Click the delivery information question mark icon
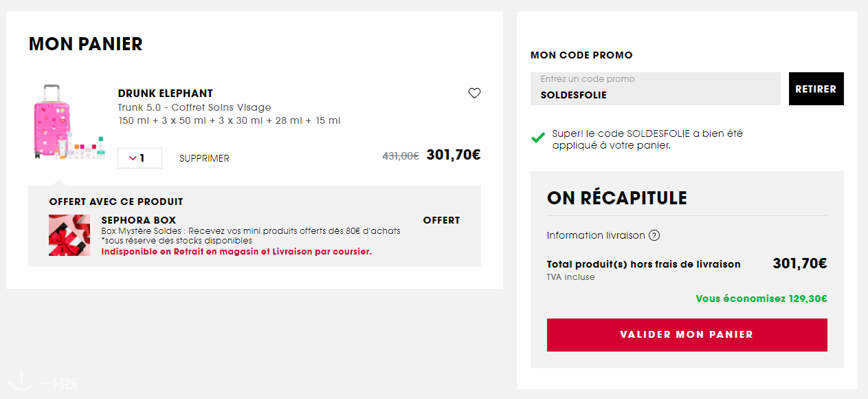 pyautogui.click(x=654, y=235)
